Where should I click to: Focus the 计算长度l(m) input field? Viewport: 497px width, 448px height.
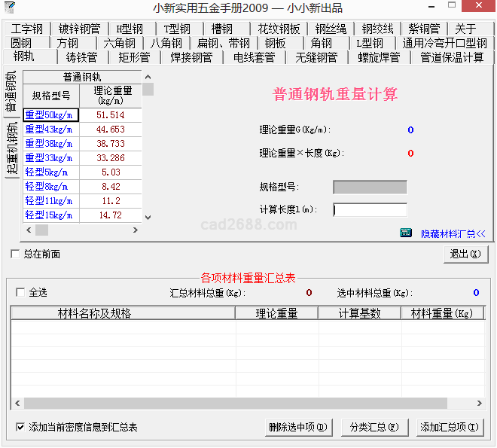pyautogui.click(x=370, y=210)
